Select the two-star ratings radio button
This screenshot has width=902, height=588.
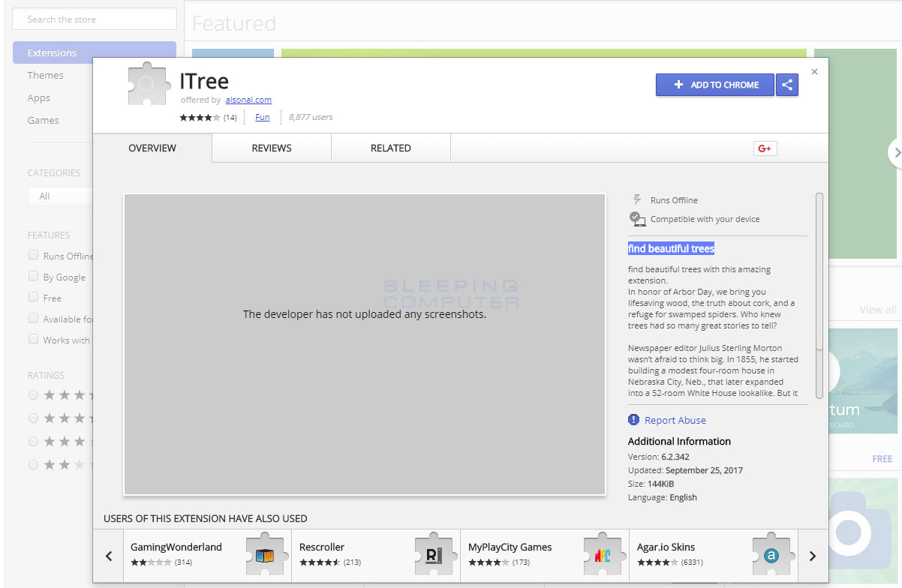click(x=33, y=464)
